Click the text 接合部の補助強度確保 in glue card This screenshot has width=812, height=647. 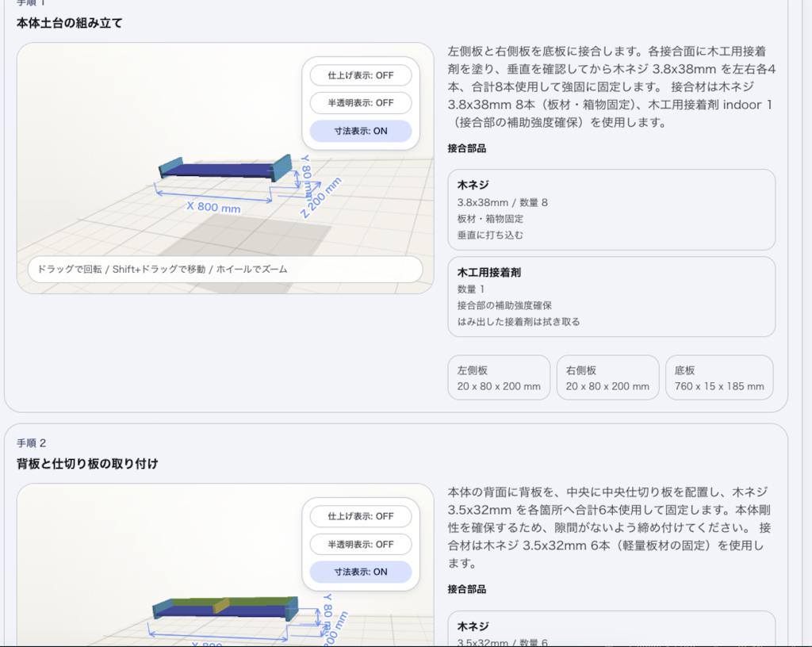(504, 305)
